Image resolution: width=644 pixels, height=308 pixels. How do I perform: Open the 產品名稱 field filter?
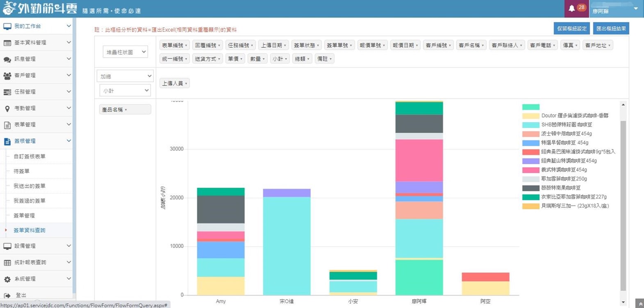125,110
